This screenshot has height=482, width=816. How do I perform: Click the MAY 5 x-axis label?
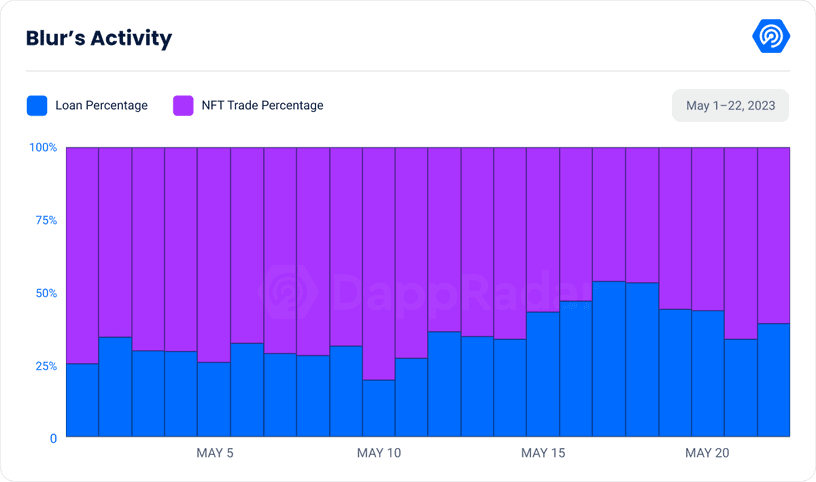click(x=215, y=453)
